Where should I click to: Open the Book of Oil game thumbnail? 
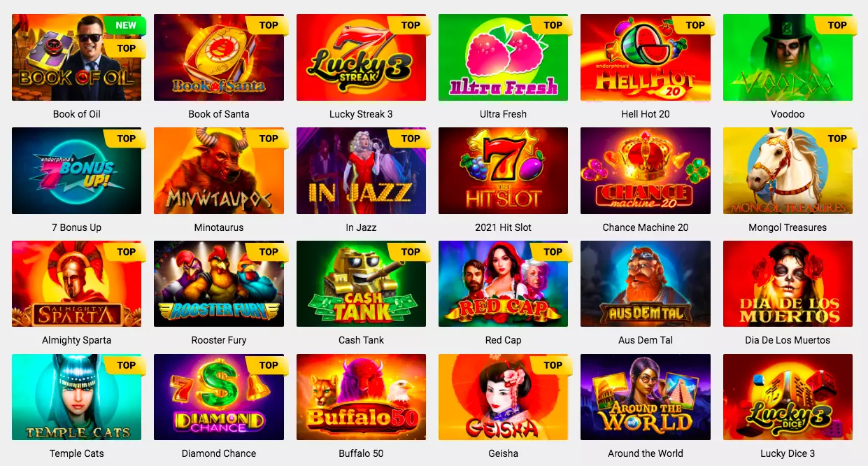pyautogui.click(x=77, y=57)
